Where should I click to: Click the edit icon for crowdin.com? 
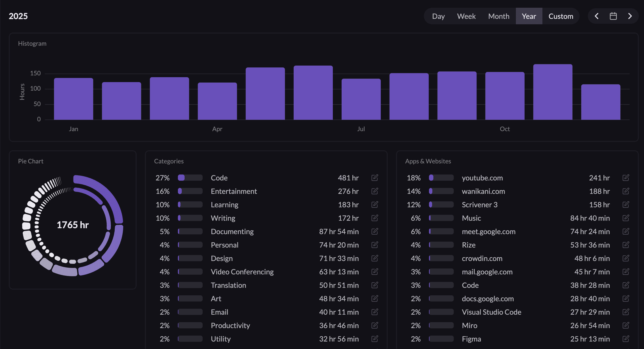(x=626, y=258)
